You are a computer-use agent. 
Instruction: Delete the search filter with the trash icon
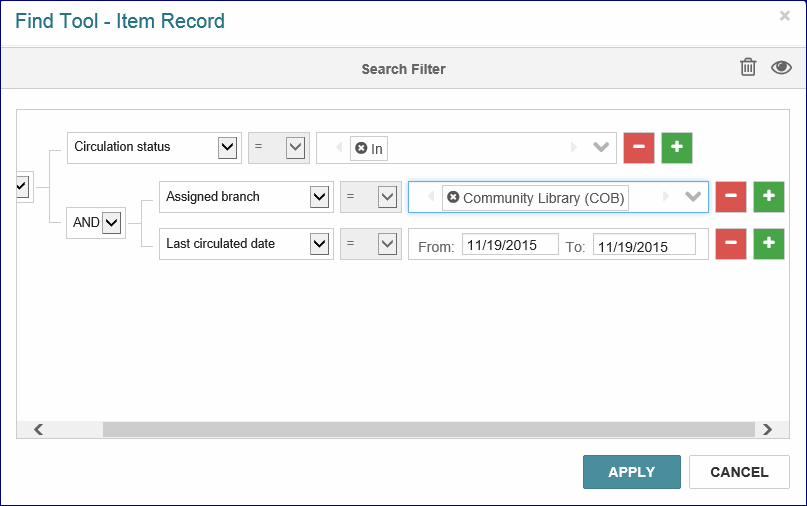pyautogui.click(x=748, y=67)
